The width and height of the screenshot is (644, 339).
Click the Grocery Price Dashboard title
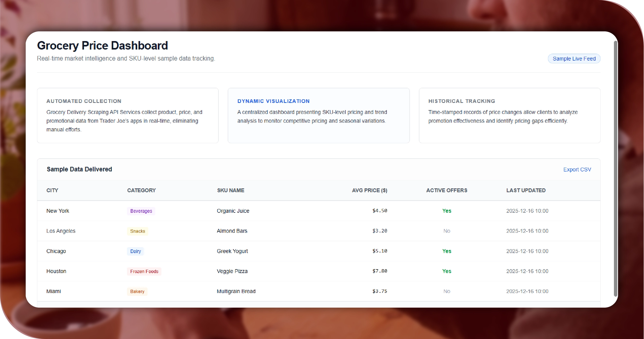pyautogui.click(x=102, y=46)
